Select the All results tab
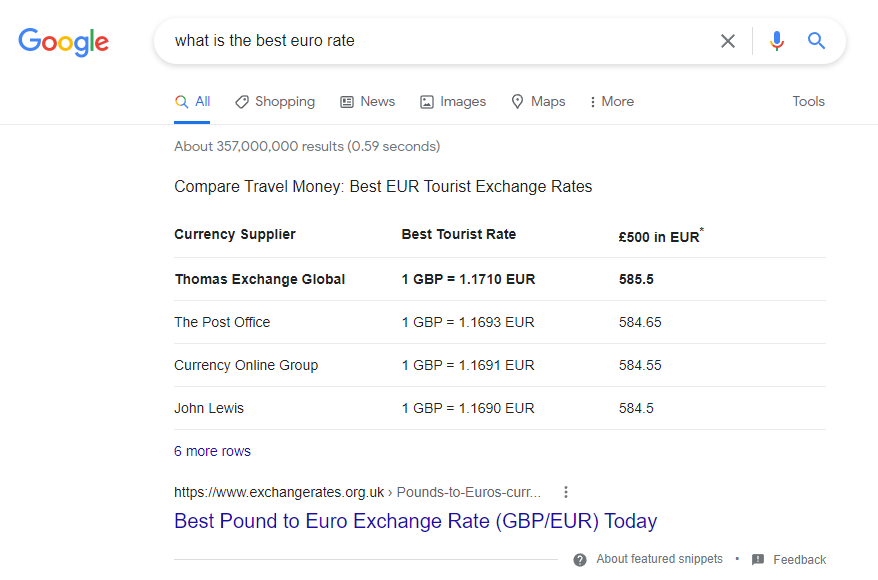 (x=193, y=102)
